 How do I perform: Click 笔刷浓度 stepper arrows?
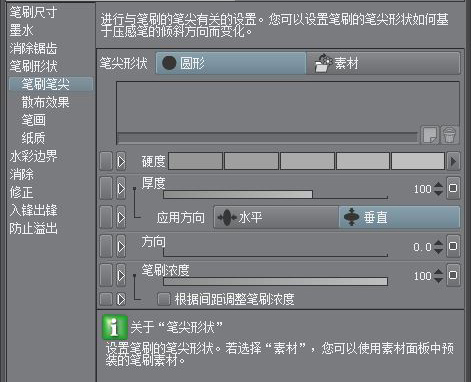[x=439, y=276]
